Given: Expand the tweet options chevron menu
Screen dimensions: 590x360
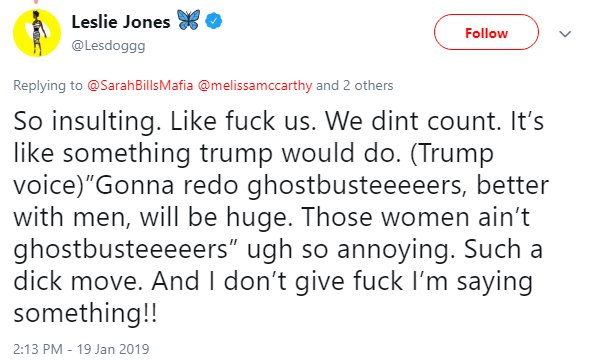Looking at the screenshot, I should [565, 34].
